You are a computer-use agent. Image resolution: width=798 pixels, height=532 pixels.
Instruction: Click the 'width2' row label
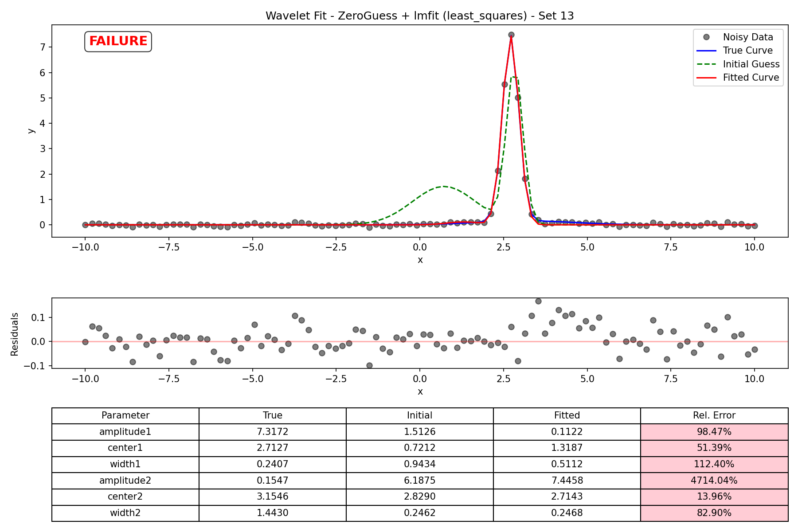point(125,513)
